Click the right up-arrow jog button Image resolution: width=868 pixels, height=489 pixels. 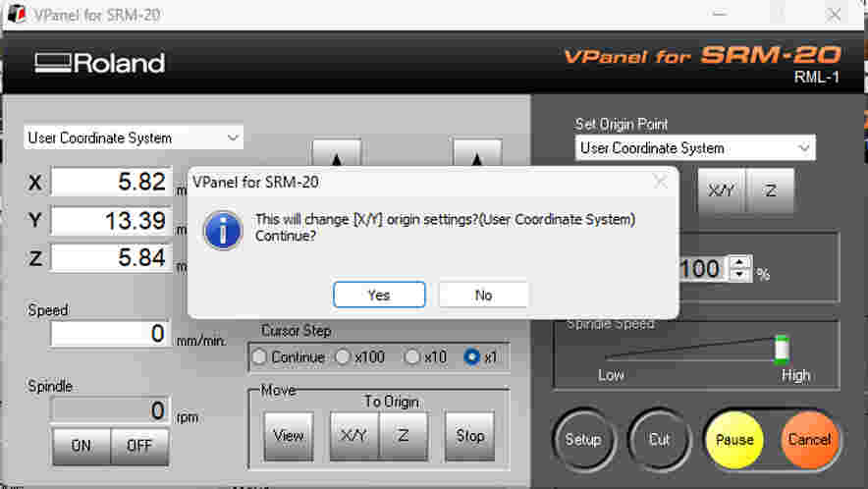click(477, 153)
